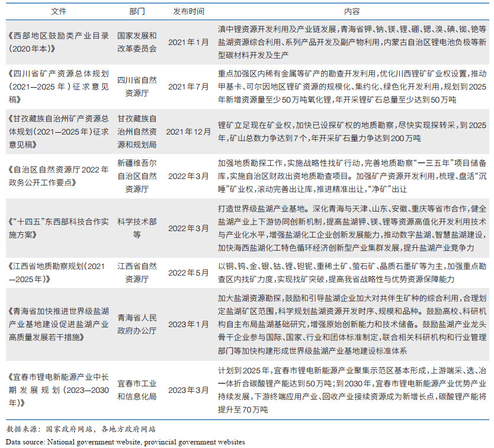Select the 2023年1月 release date
This screenshot has width=494, height=448.
[x=188, y=324]
